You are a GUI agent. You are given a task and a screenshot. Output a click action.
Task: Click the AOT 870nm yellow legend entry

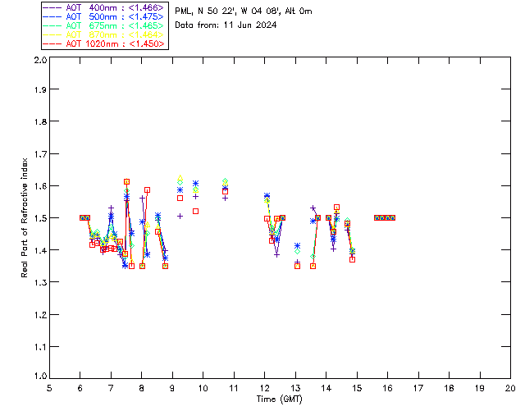tap(103, 34)
